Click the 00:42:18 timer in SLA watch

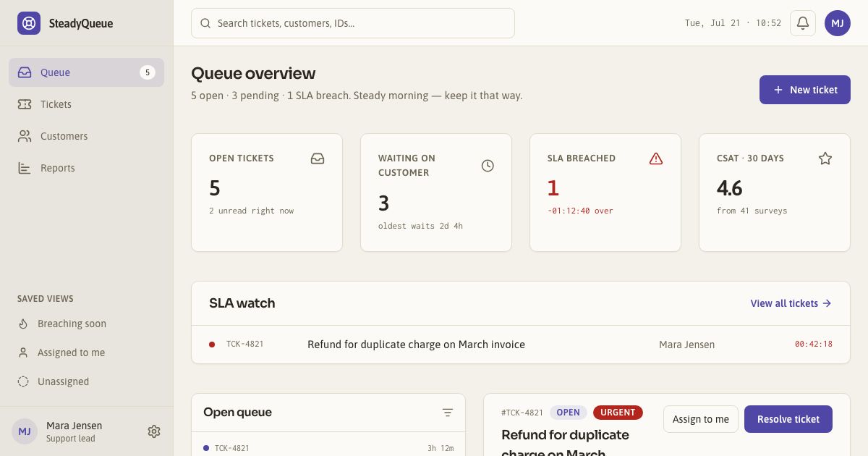[x=814, y=345]
